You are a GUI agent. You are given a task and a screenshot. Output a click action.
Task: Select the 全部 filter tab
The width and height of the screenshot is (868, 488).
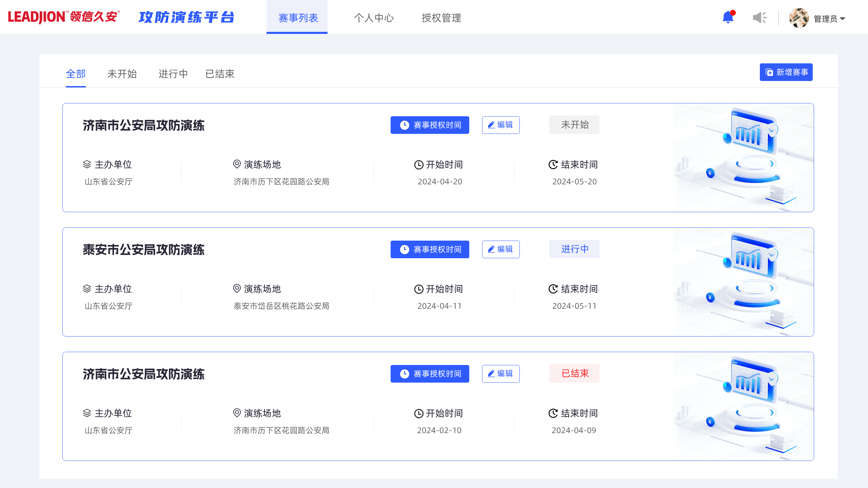[x=76, y=74]
